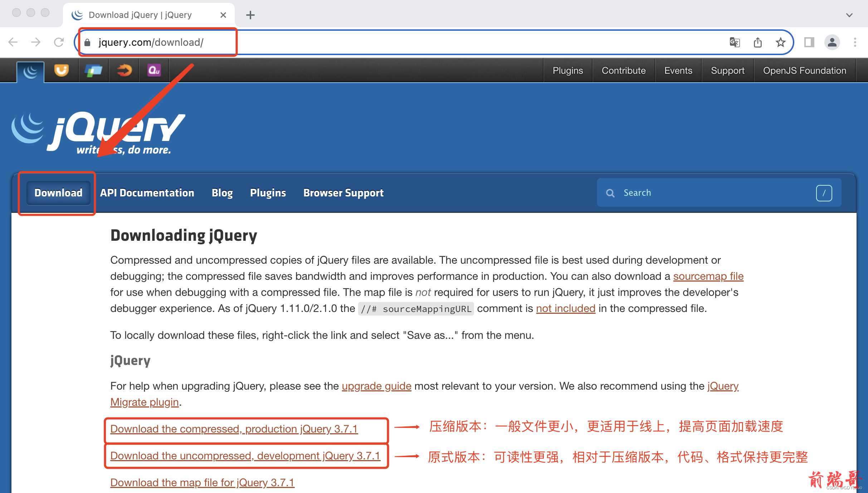
Task: Open the Events menu item
Action: pos(678,70)
